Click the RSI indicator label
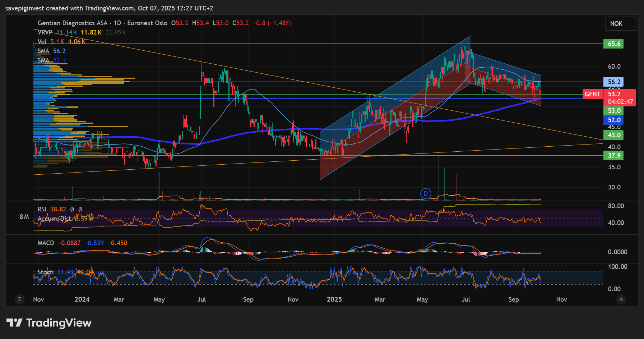Viewport: 644px width, 339px height. 42,209
